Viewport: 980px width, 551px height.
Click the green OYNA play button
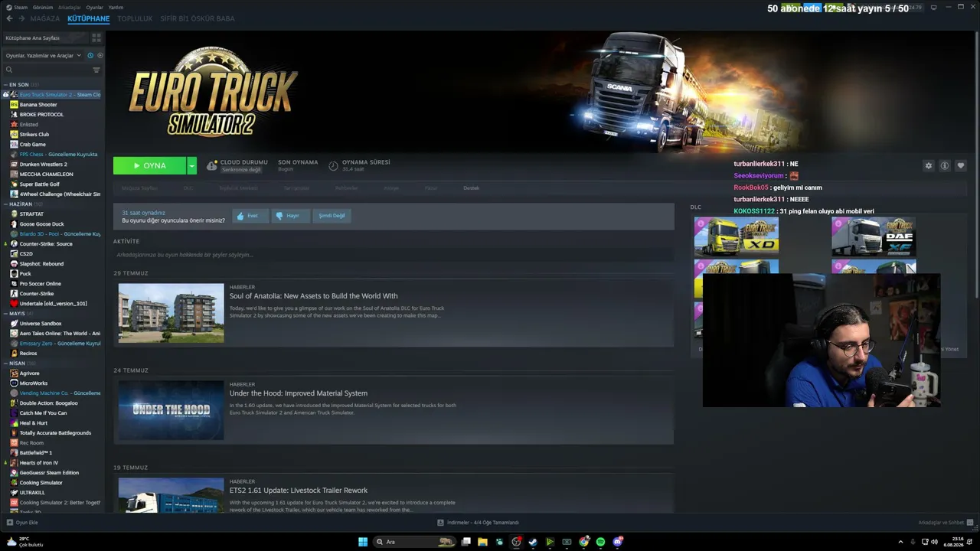(150, 165)
